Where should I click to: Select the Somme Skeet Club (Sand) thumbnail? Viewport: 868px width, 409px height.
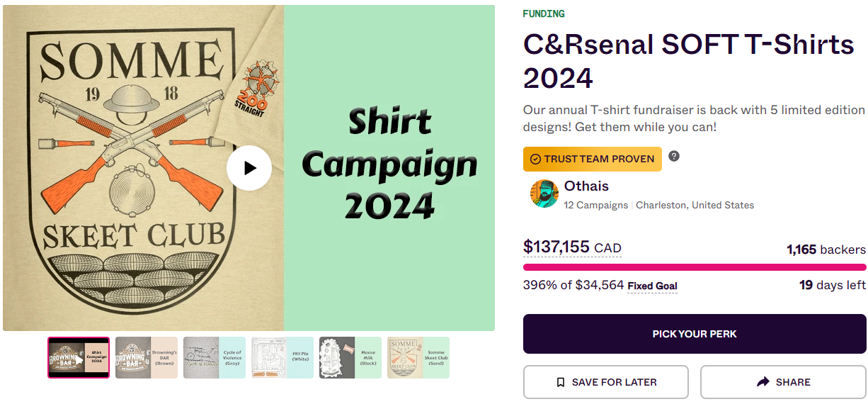point(418,357)
